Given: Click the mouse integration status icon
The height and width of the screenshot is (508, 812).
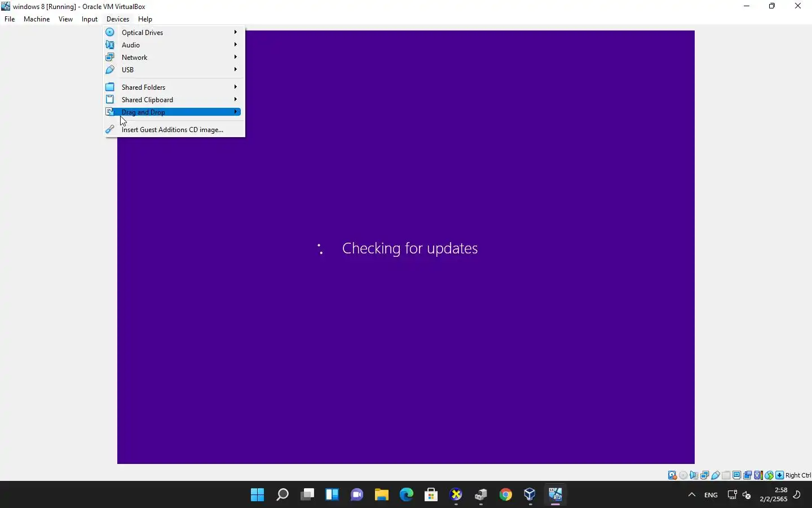Looking at the screenshot, I should click(769, 475).
